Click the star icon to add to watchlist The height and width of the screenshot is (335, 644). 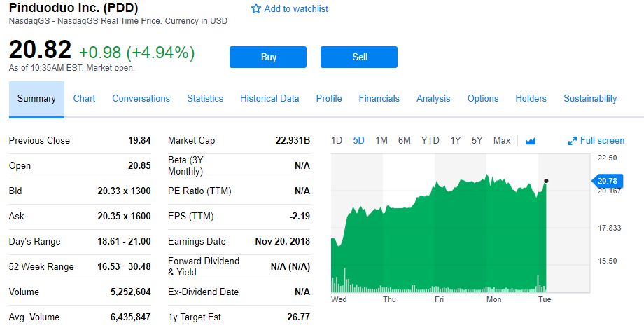tap(256, 9)
